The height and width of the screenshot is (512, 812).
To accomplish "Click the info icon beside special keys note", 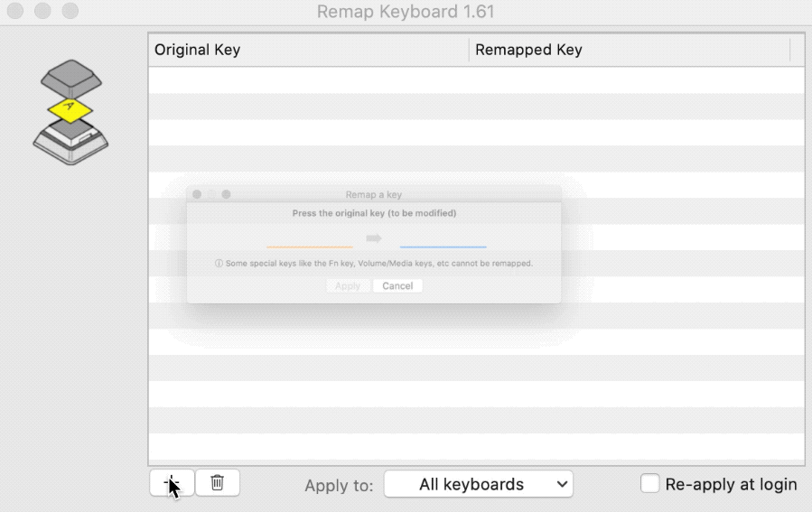I will 219,264.
